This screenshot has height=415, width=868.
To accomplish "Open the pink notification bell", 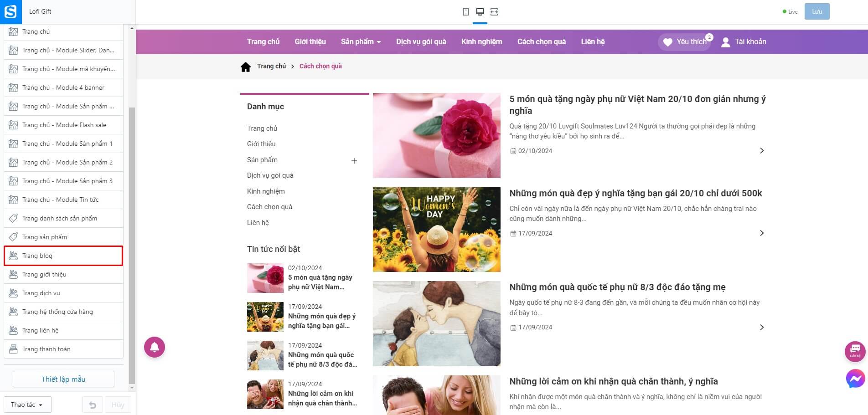I will coord(155,347).
